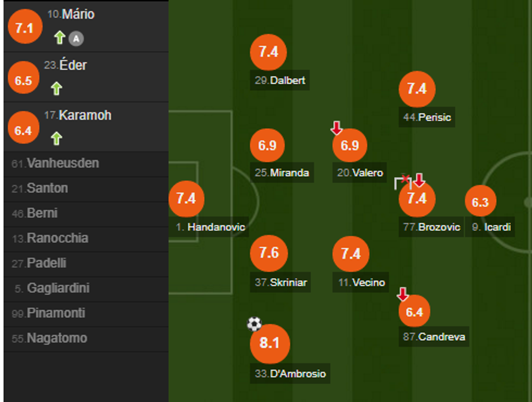
Task: Select Skriniar's name label on the pitch
Action: coord(281,282)
